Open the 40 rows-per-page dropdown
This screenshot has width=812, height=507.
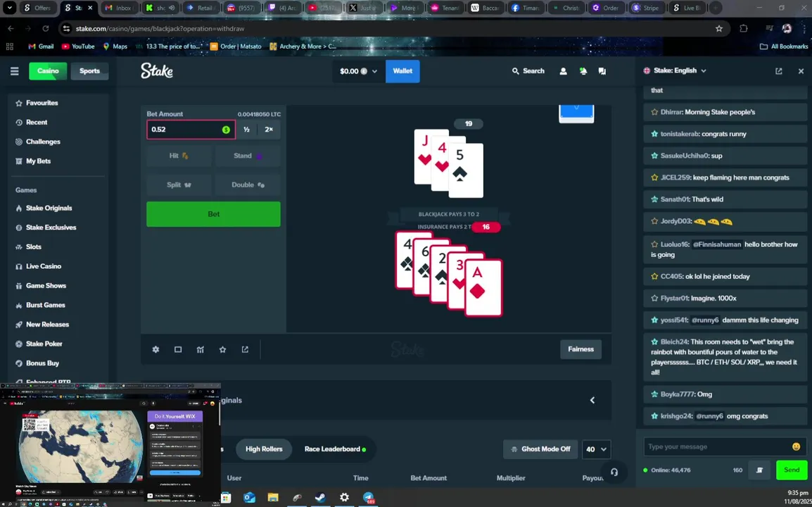[x=596, y=449]
